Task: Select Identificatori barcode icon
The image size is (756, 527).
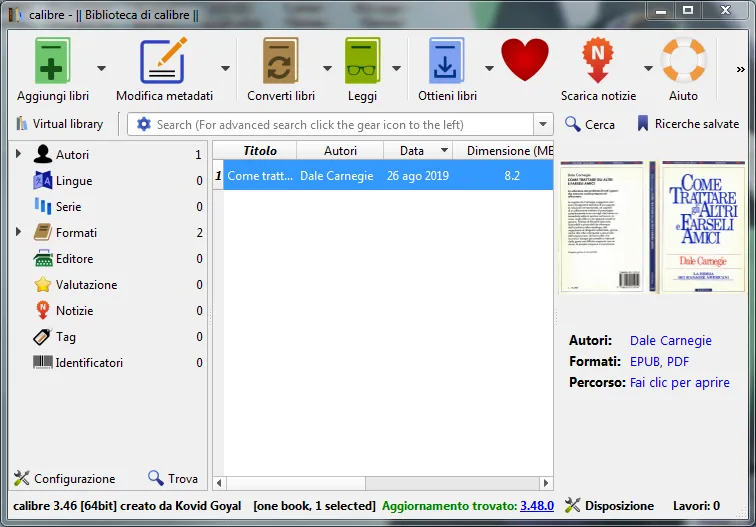Action: coord(42,362)
